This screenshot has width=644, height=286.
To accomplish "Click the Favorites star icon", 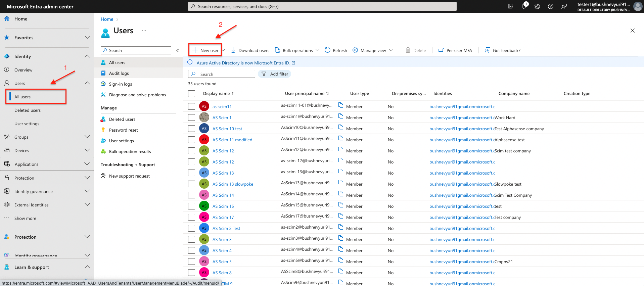I will point(7,38).
